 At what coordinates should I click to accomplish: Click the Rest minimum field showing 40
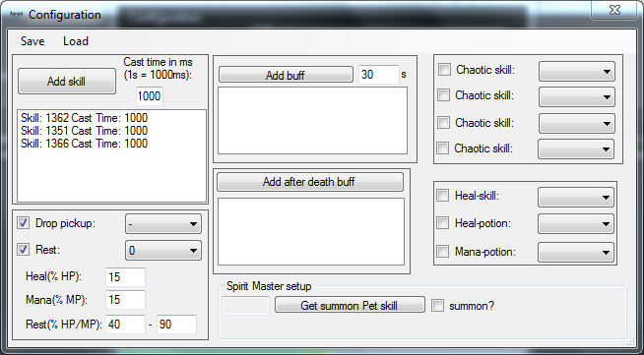125,325
